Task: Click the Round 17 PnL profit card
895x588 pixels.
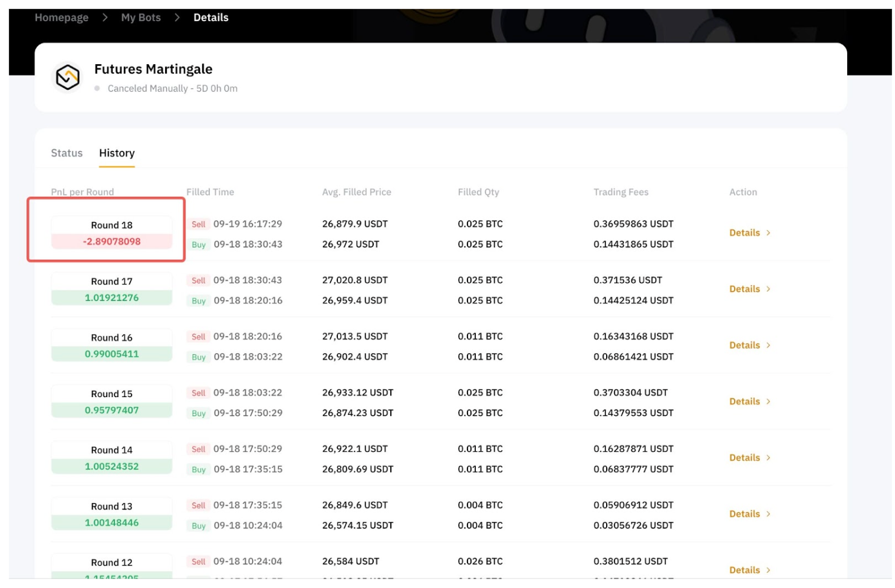Action: tap(111, 290)
